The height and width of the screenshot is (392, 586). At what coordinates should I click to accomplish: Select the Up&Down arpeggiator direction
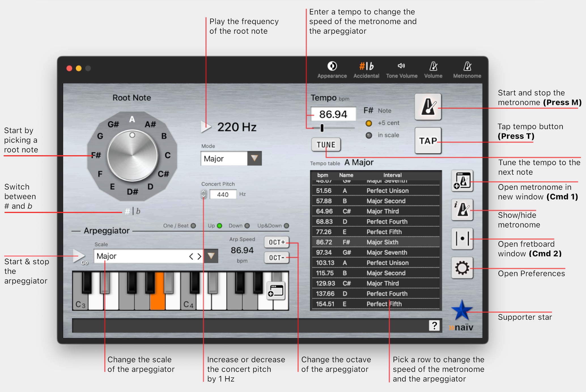point(286,226)
